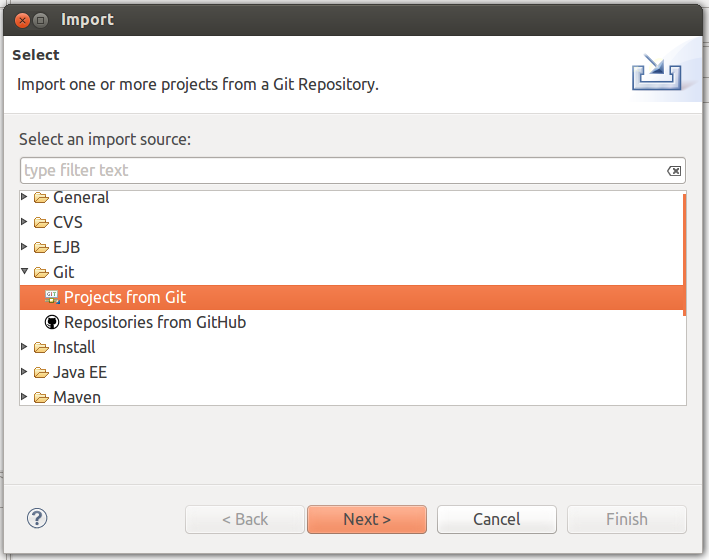Click the Cancel button
Screen dimensions: 709x560
(x=496, y=519)
